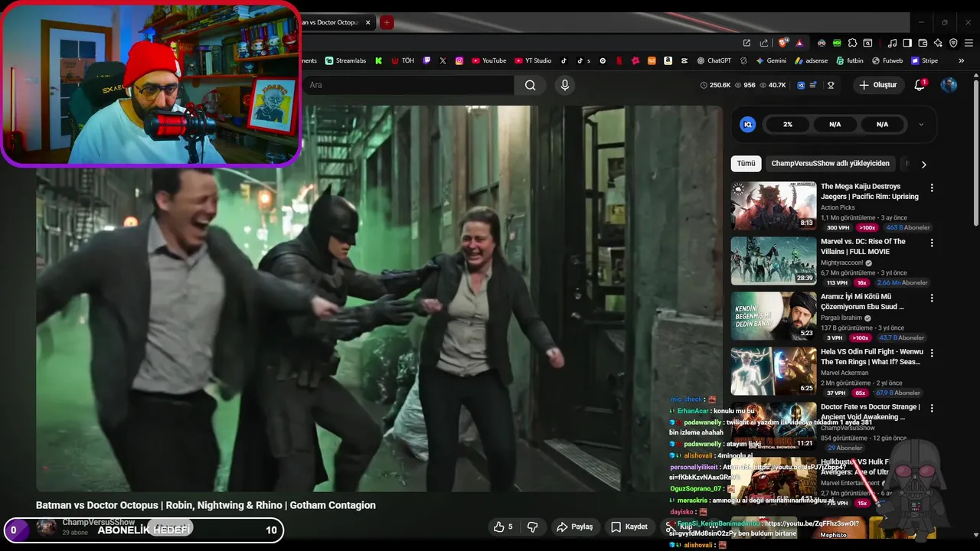The height and width of the screenshot is (551, 980).
Task: Open options for Hela VS Odin video
Action: [x=932, y=353]
